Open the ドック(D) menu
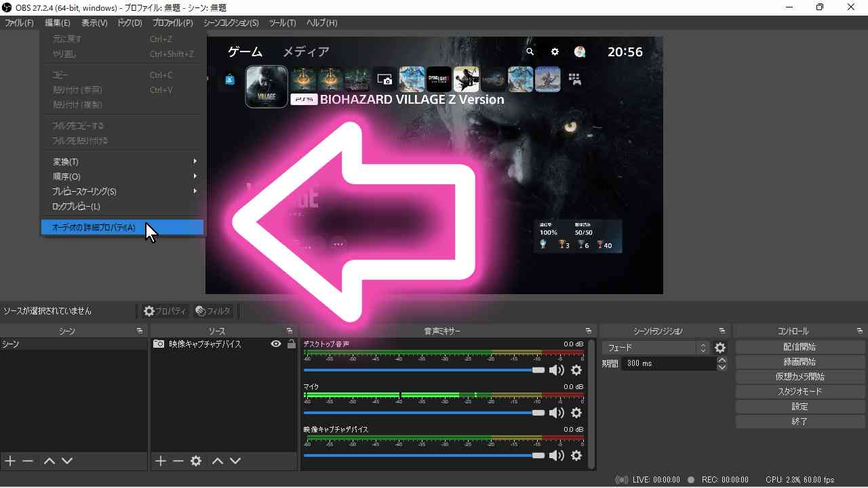The width and height of the screenshot is (868, 488). click(130, 23)
